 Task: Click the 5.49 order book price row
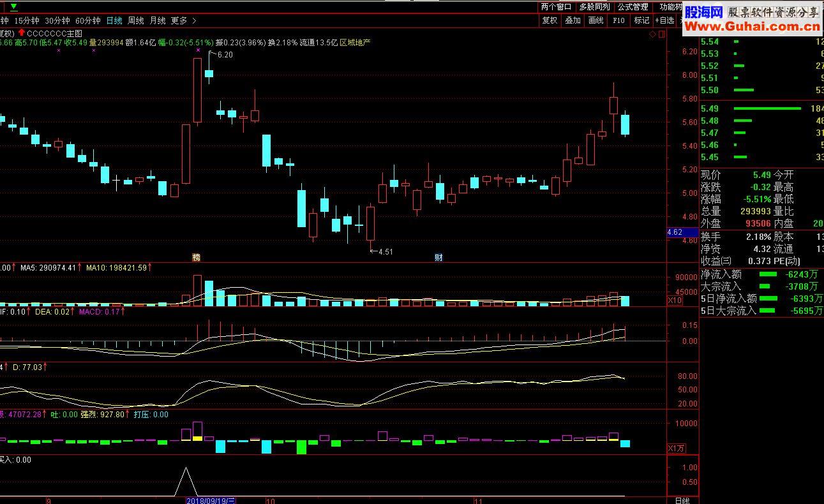(762, 108)
